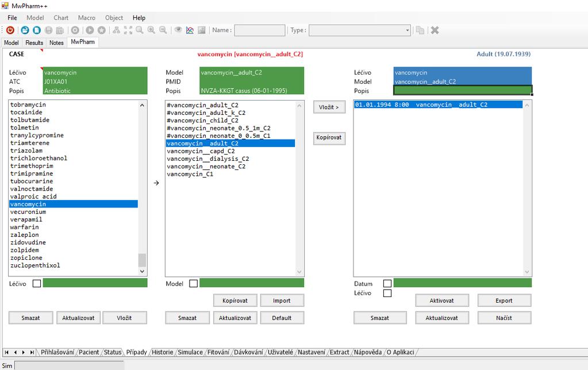The width and height of the screenshot is (588, 370).
Task: Click the new document toolbar icon
Action: point(37,30)
